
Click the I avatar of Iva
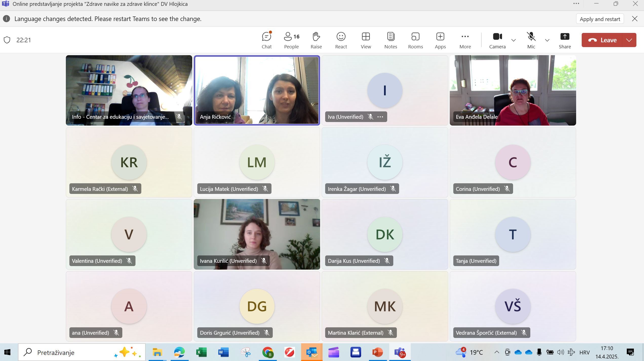pos(385,90)
